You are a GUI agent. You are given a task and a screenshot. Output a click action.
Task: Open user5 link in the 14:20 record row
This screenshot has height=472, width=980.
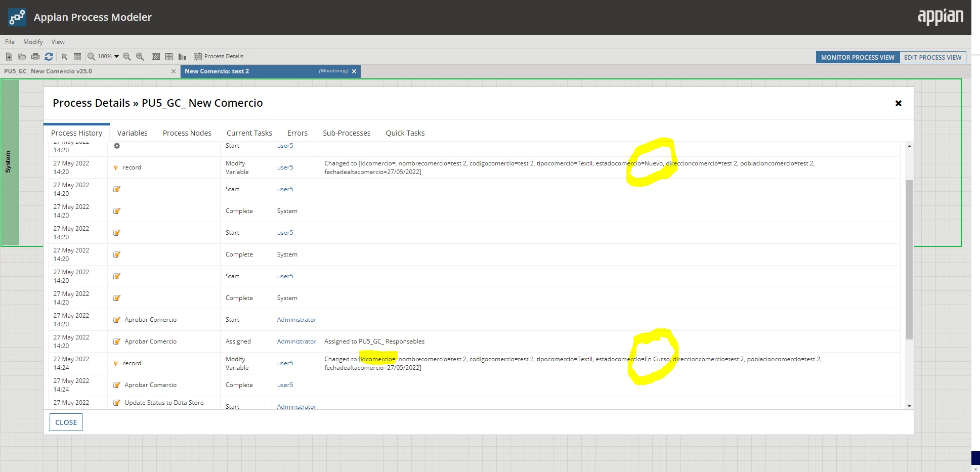pos(285,167)
